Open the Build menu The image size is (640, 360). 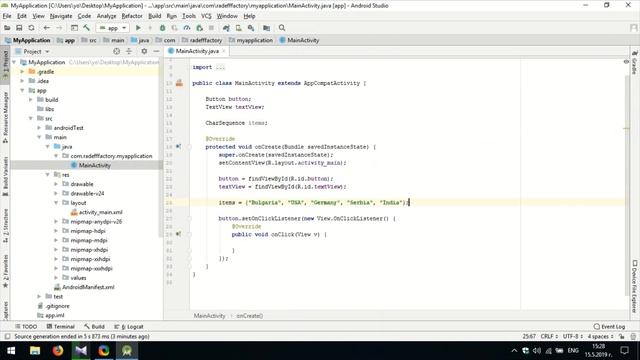[x=154, y=16]
